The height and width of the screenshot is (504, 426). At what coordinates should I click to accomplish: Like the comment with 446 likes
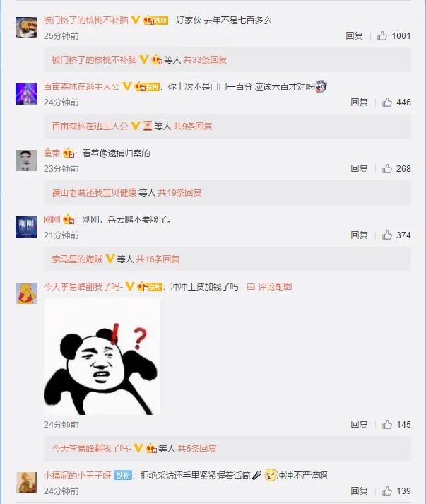click(387, 102)
